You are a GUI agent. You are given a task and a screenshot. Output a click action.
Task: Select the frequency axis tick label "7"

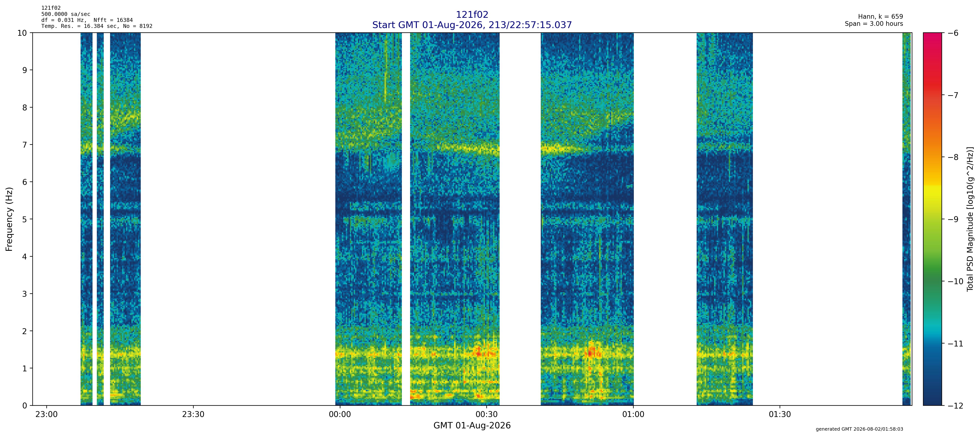pos(25,145)
